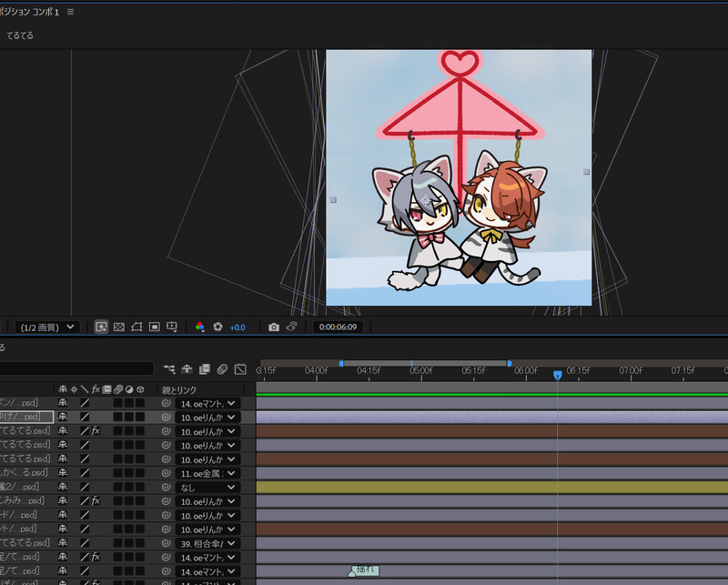Toggle fx switch on こみみ...psd layer
This screenshot has width=728, height=585.
[x=96, y=500]
